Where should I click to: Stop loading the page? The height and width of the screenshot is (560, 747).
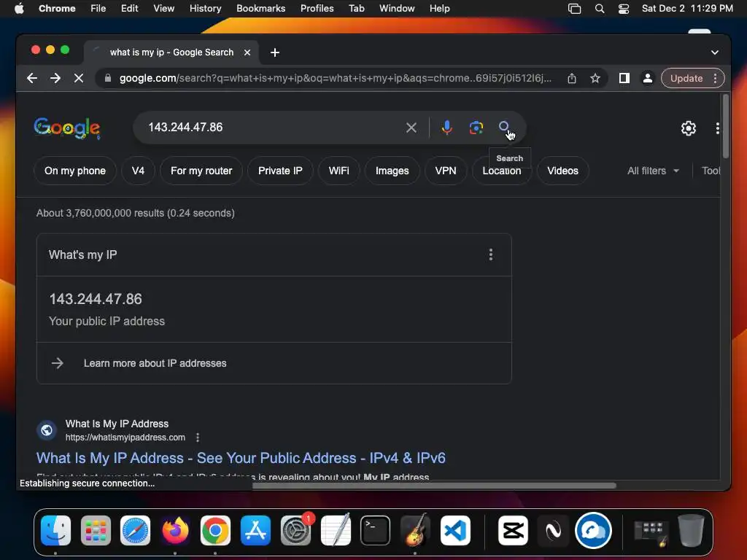tap(79, 78)
